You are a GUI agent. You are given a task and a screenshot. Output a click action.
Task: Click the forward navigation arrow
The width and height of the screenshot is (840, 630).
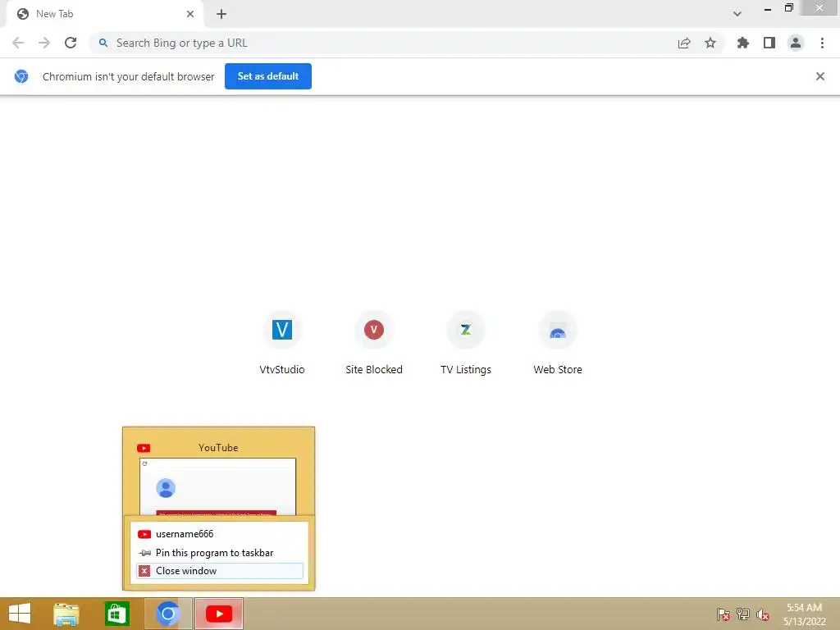44,43
